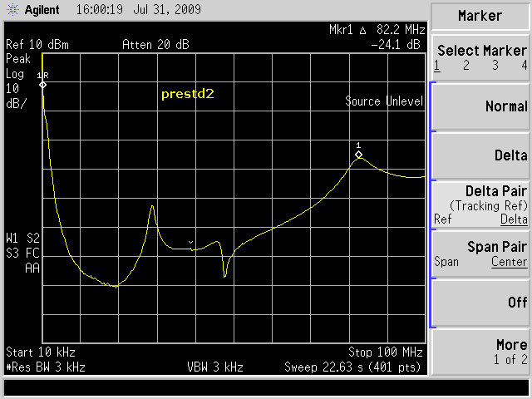The height and width of the screenshot is (399, 532).
Task: Select marker number 3 option
Action: coord(495,65)
